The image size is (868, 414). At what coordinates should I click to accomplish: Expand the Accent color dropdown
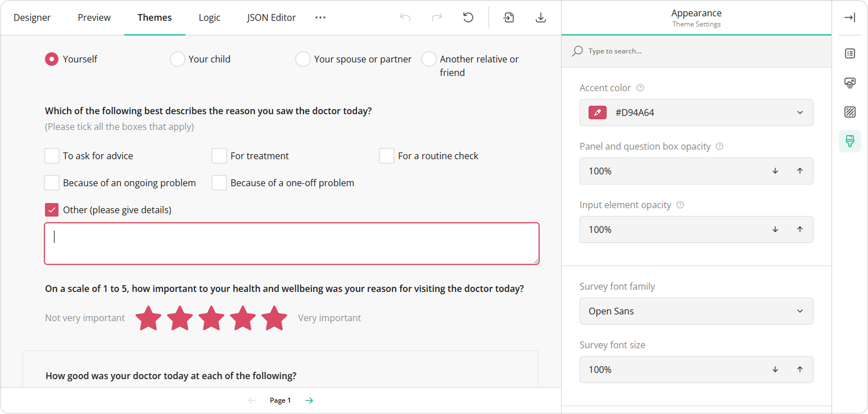point(799,112)
